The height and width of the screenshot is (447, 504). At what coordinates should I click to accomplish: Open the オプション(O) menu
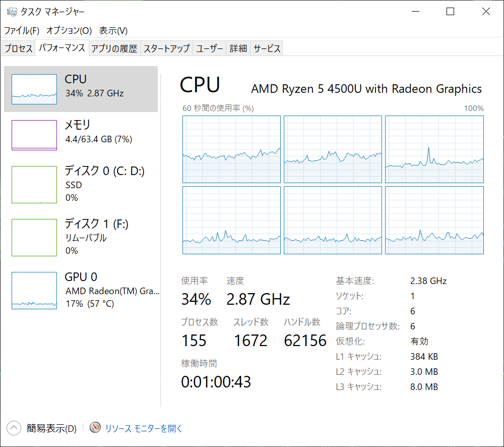tap(69, 31)
